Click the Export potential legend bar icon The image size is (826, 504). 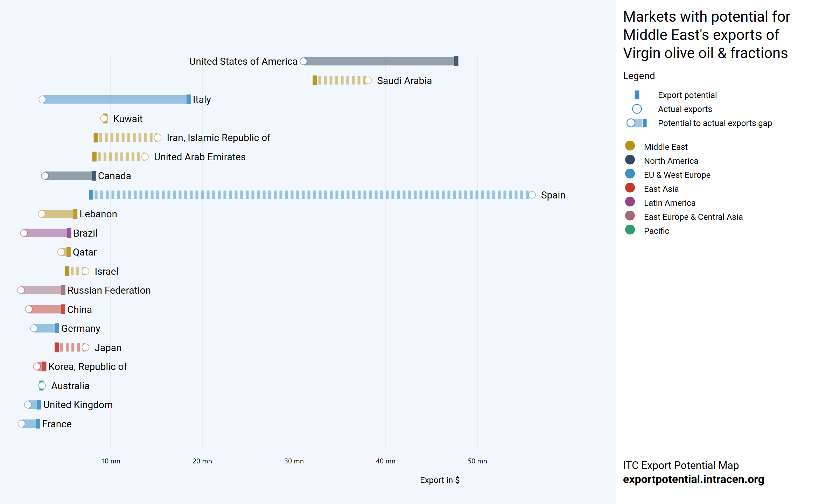[637, 95]
